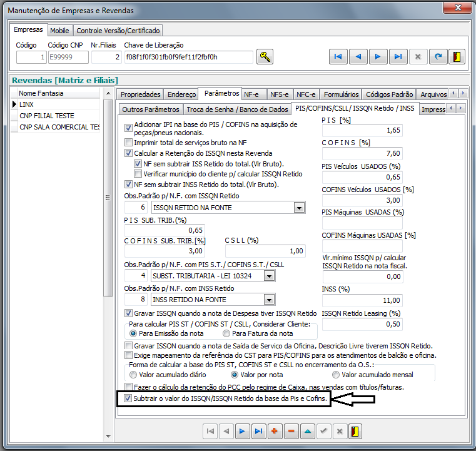Delete record with the minus icon

click(x=291, y=431)
